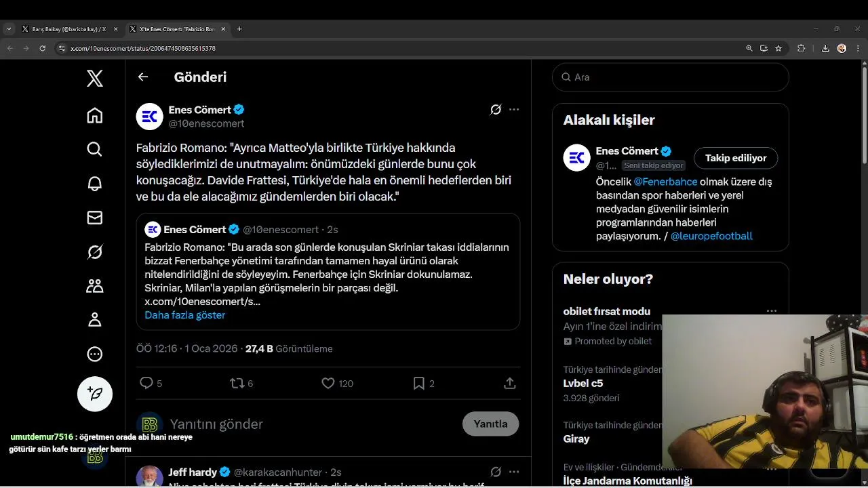Bookmark the post with 2 bookmarks
Screen dimensions: 868x488
tap(419, 383)
